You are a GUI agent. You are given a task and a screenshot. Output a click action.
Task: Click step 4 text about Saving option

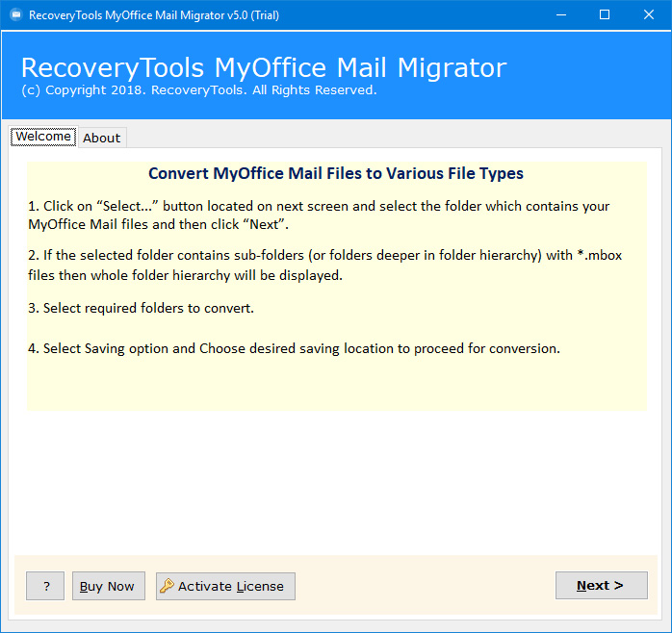(x=294, y=348)
